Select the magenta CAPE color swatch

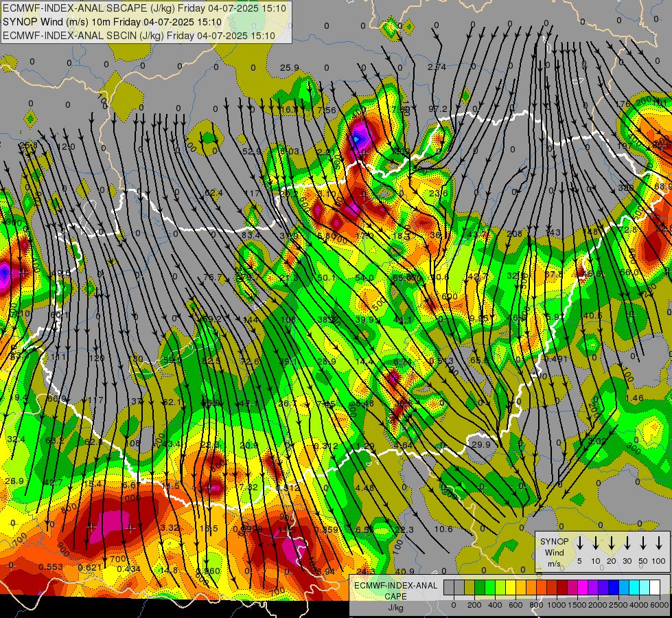583,587
